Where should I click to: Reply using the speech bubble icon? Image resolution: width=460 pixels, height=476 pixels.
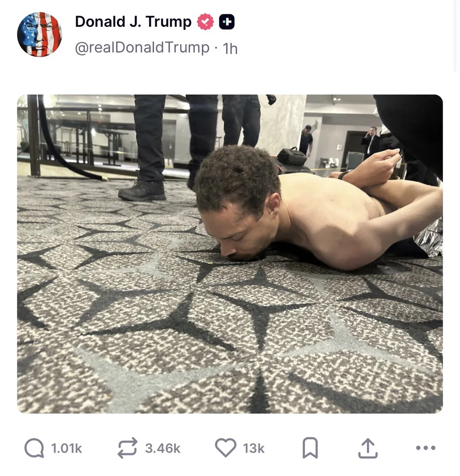[34, 448]
